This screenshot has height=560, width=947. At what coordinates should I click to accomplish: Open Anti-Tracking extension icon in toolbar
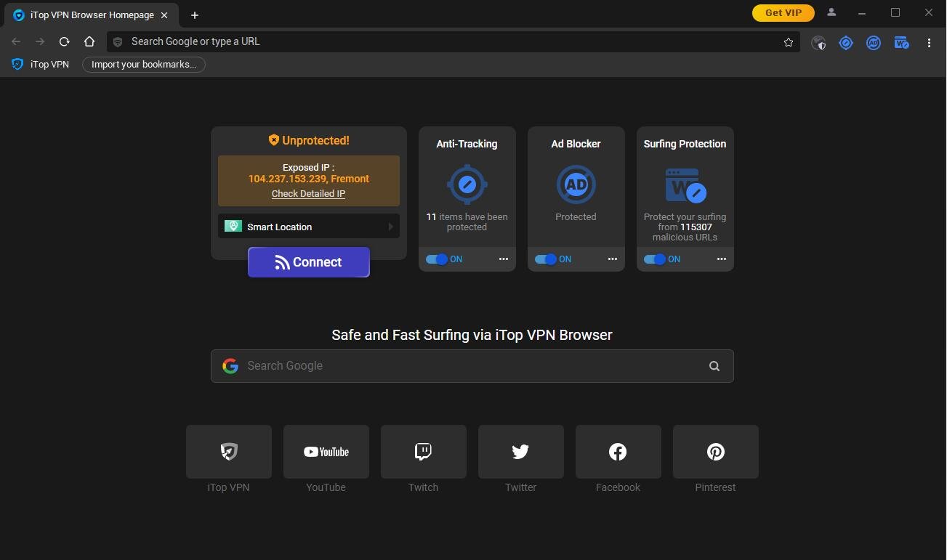coord(846,43)
